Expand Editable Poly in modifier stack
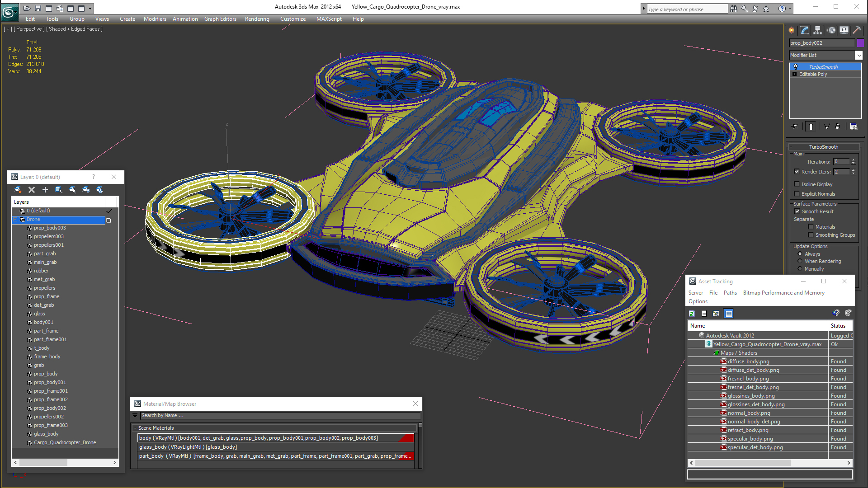The image size is (868, 488). 794,74
